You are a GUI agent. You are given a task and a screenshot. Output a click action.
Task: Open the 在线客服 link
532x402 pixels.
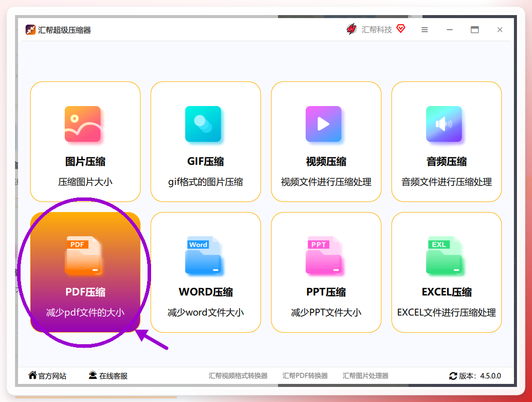113,376
